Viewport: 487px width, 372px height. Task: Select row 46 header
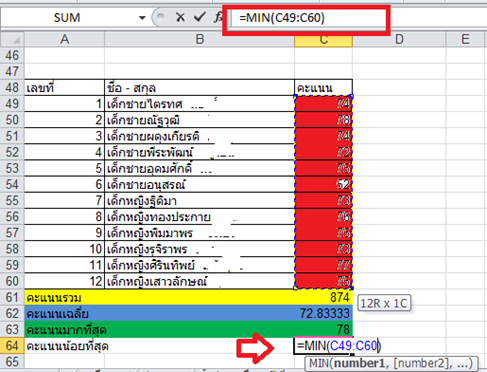click(12, 55)
